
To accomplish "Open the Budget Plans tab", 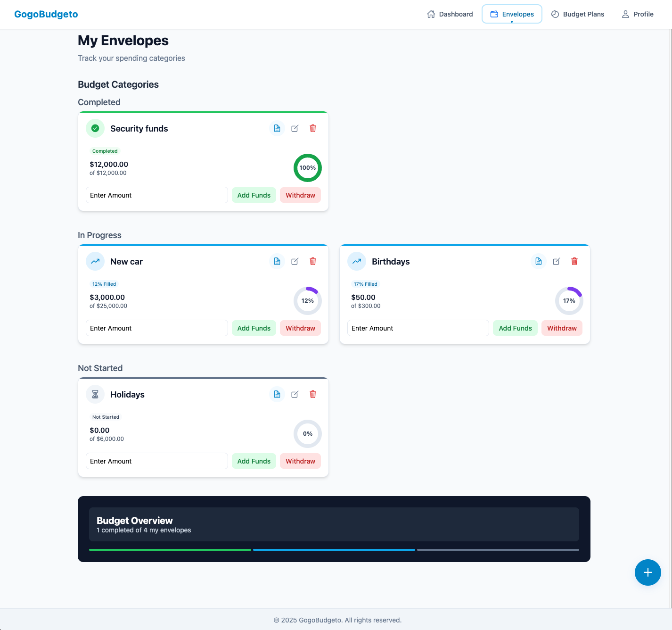I will (578, 14).
